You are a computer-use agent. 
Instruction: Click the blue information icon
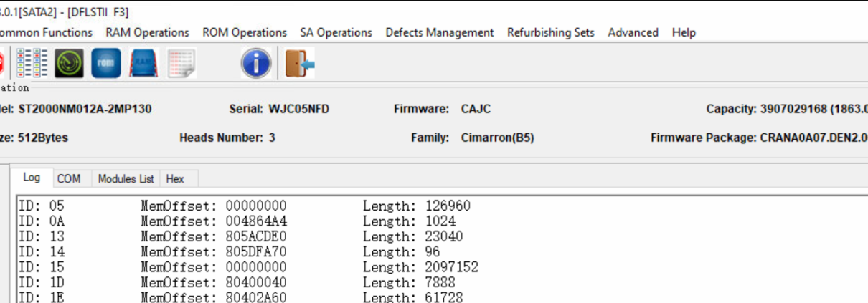(x=255, y=63)
